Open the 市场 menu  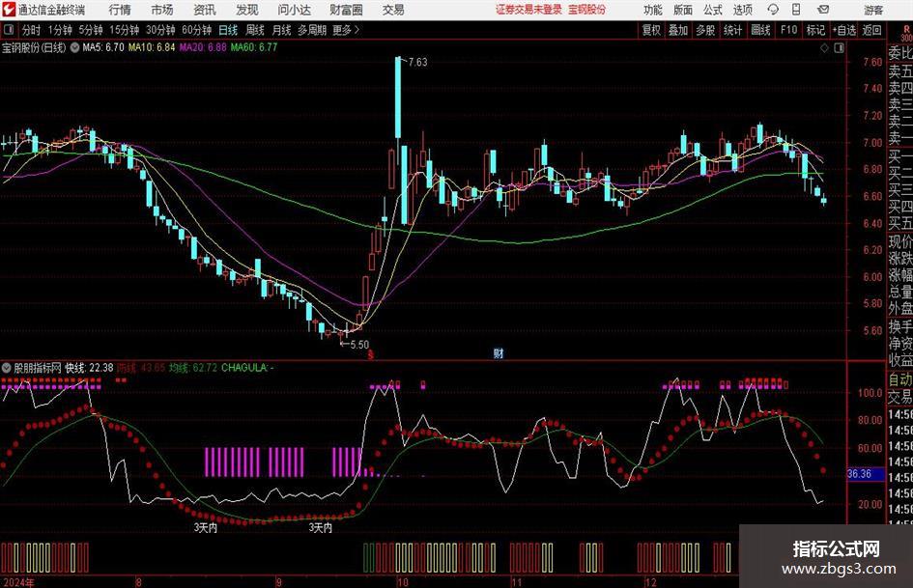tap(162, 10)
